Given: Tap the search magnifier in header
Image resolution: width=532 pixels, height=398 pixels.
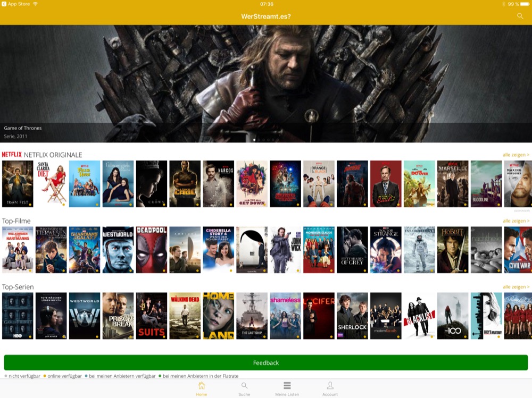Looking at the screenshot, I should [520, 16].
